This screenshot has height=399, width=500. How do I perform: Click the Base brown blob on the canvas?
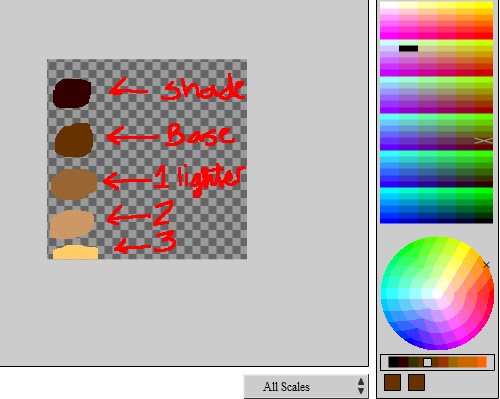point(74,140)
